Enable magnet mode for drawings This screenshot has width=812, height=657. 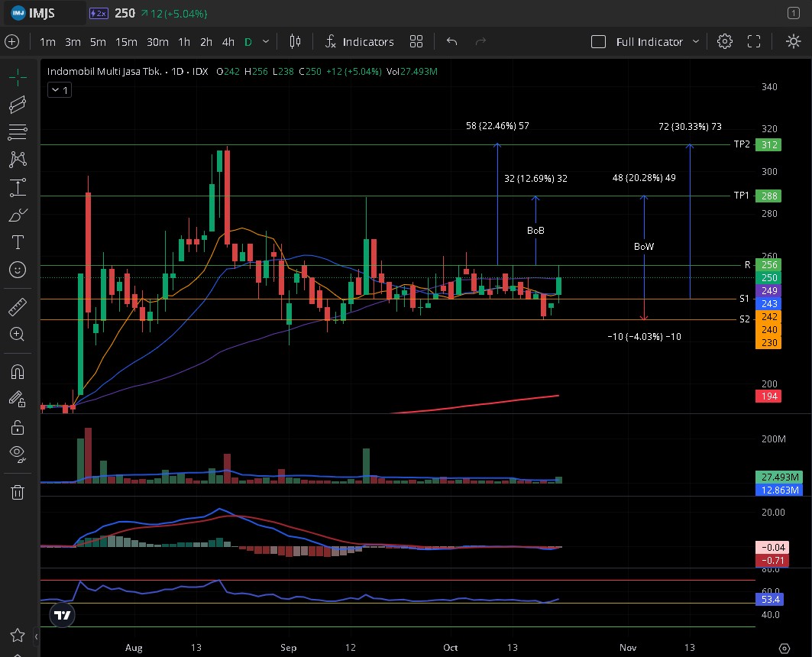point(17,372)
